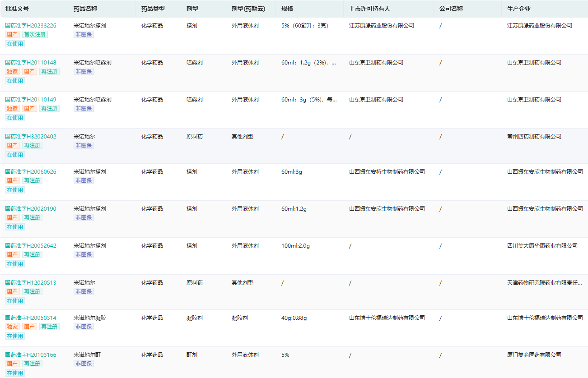Open approval number 国药准字H20050314
The height and width of the screenshot is (378, 588).
tap(31, 318)
